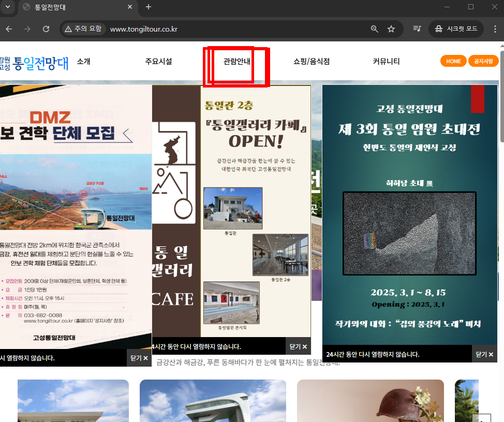Click the media controls icon near address bar
504x422 pixels.
(417, 29)
